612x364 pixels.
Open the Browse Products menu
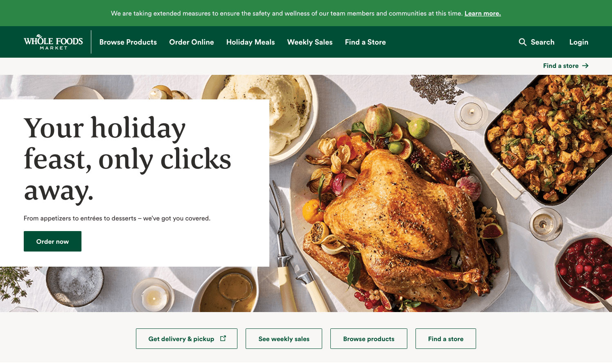pyautogui.click(x=128, y=42)
